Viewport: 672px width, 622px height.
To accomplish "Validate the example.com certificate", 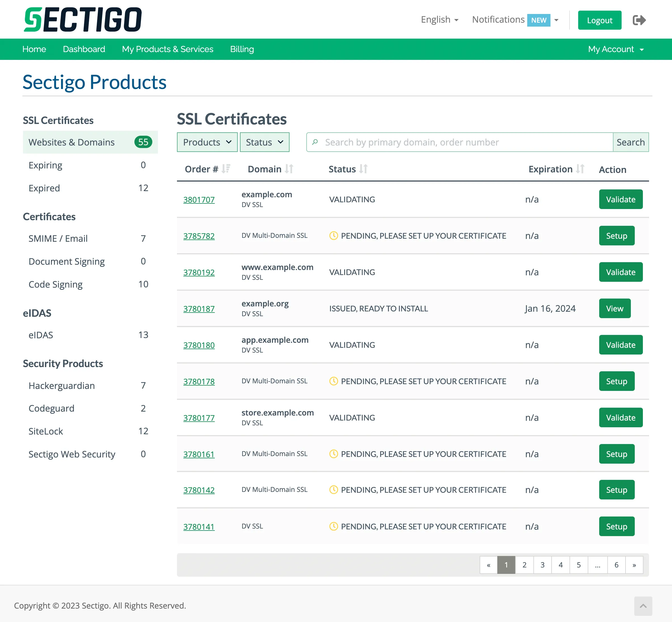I will (x=620, y=199).
